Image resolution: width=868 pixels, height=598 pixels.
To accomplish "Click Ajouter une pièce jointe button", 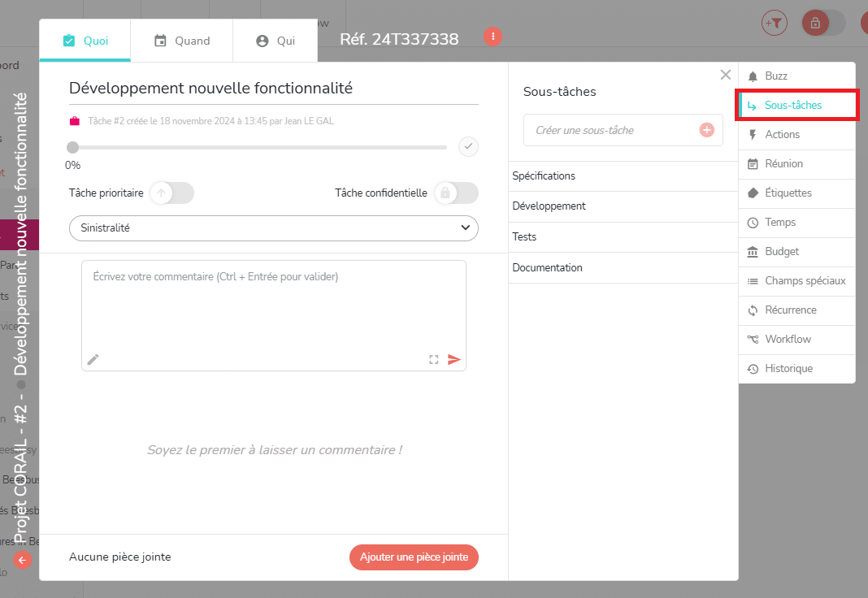I will [414, 557].
